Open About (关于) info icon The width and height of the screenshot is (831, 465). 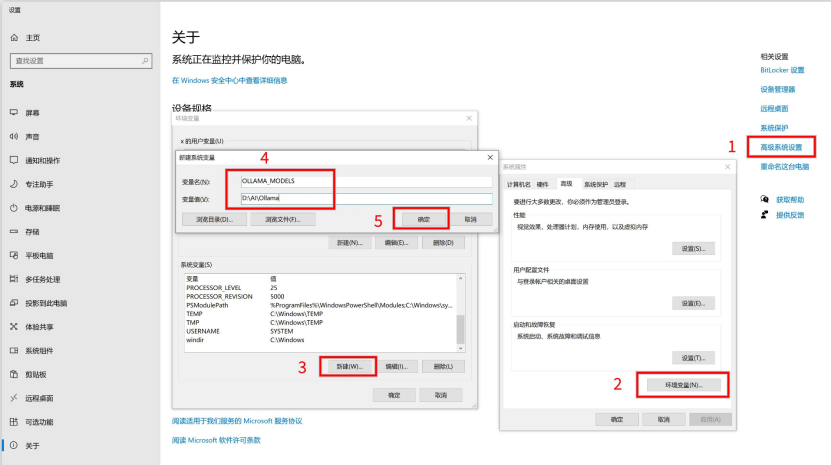click(14, 445)
